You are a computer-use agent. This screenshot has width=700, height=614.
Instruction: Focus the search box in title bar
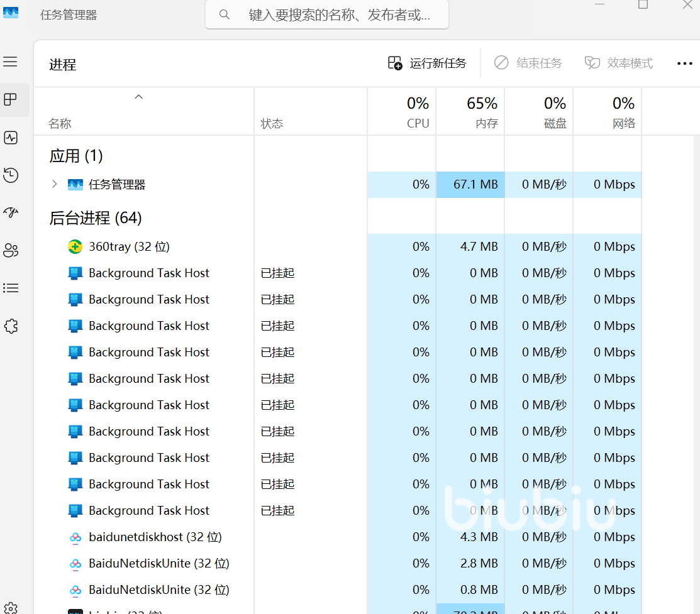point(327,15)
